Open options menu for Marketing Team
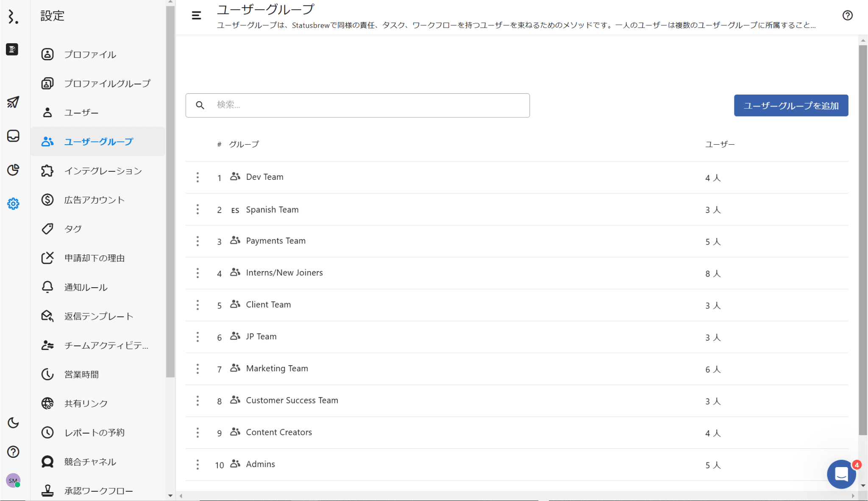This screenshot has height=501, width=868. pyautogui.click(x=198, y=369)
